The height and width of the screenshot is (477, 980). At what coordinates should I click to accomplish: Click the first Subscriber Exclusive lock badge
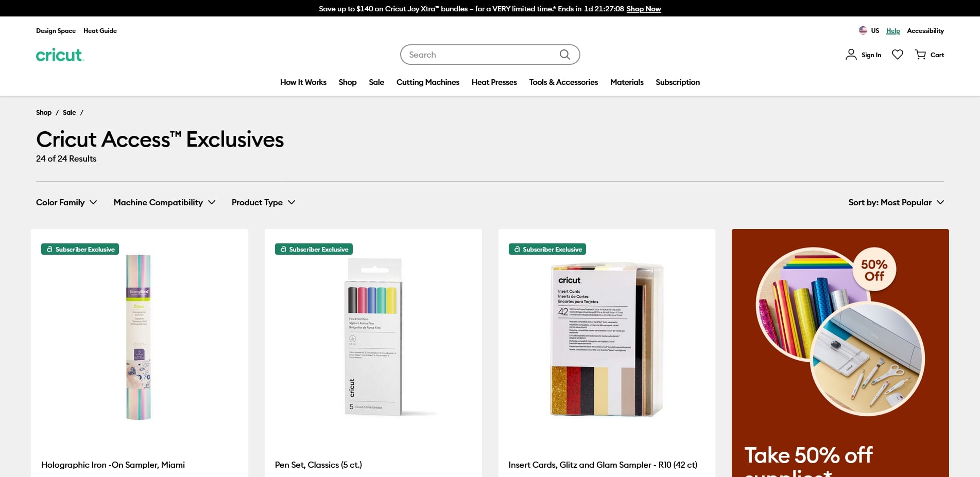(x=80, y=249)
